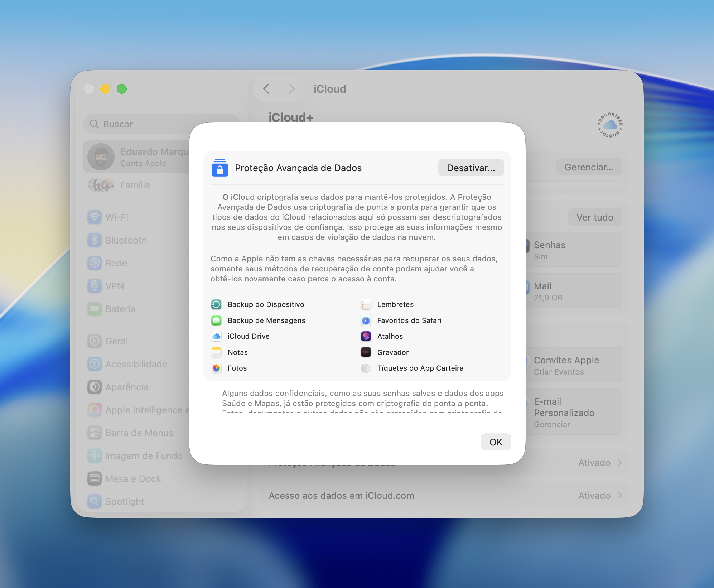Click the Wi-Fi sidebar icon

coord(95,217)
